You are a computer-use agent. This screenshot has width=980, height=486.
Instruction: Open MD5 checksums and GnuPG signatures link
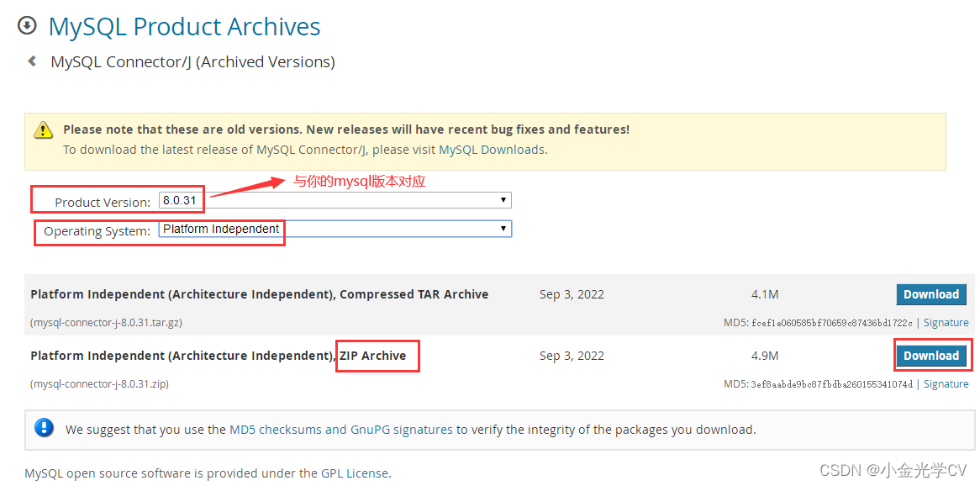341,430
